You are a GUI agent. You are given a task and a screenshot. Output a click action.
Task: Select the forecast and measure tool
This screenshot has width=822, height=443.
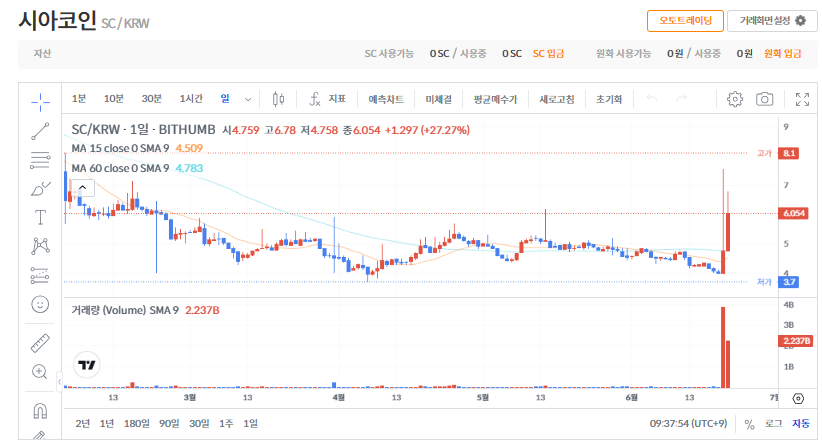[40, 275]
